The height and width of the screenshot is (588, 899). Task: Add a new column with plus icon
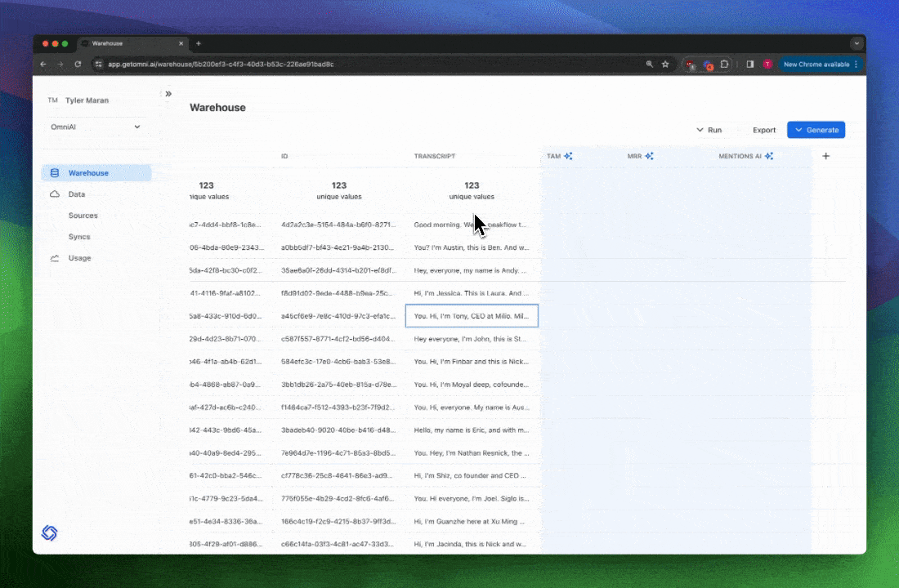825,156
